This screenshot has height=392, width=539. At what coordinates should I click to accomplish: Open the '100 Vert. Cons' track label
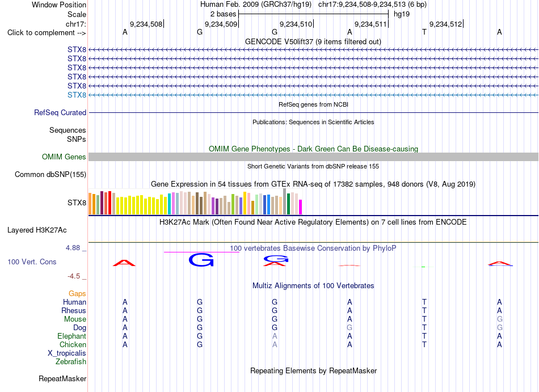(x=32, y=262)
